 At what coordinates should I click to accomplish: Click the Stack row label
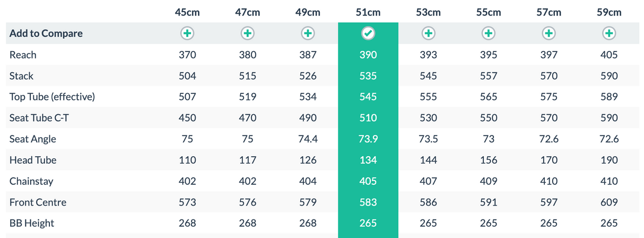coord(21,76)
